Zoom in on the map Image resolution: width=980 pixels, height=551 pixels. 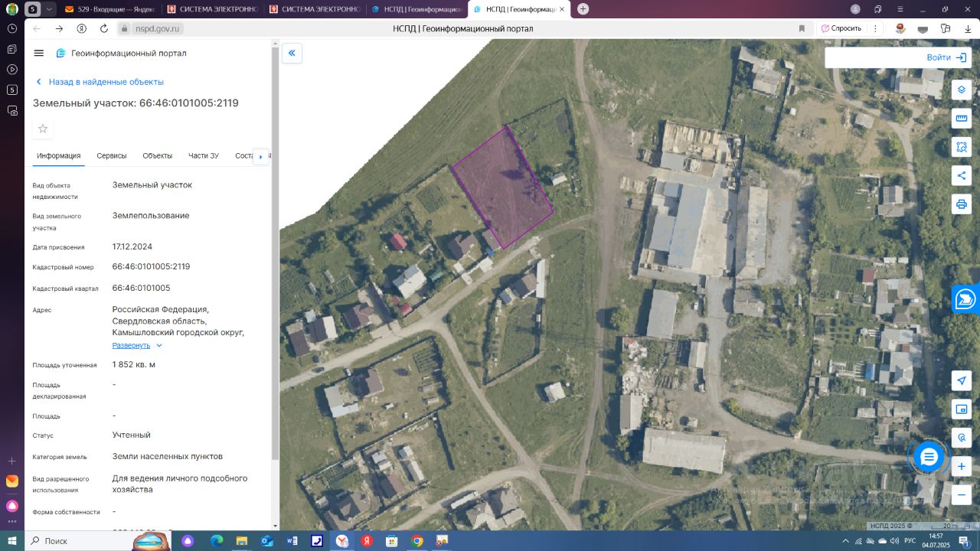[x=962, y=466]
